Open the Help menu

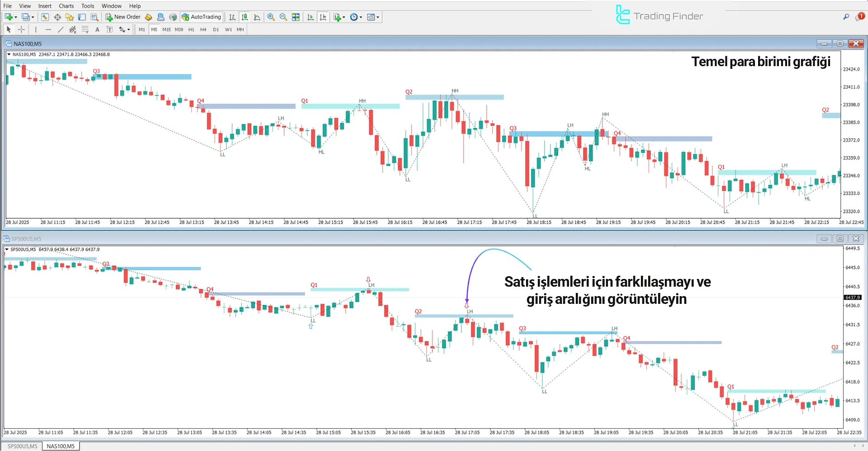135,6
